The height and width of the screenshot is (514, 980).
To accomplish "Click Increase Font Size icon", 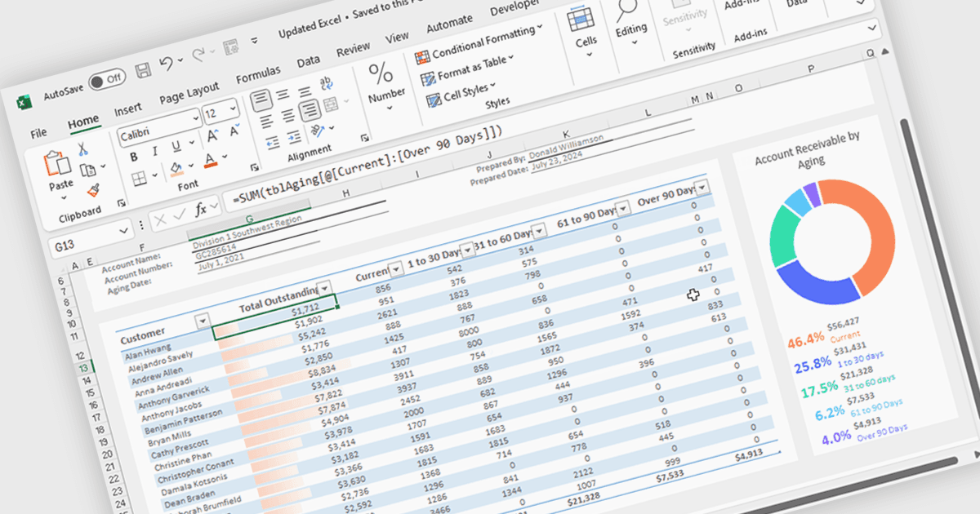I will 212,135.
